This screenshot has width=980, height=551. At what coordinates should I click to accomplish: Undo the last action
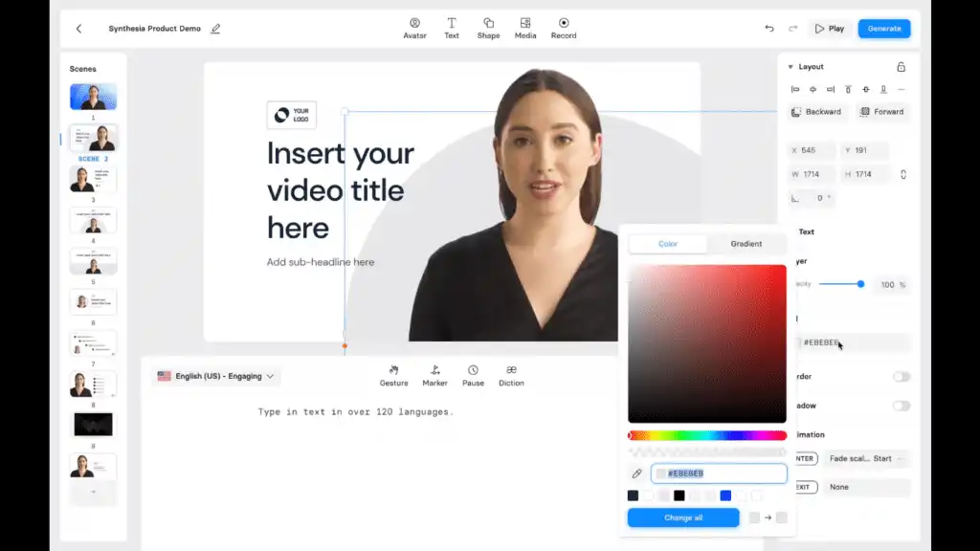point(768,29)
